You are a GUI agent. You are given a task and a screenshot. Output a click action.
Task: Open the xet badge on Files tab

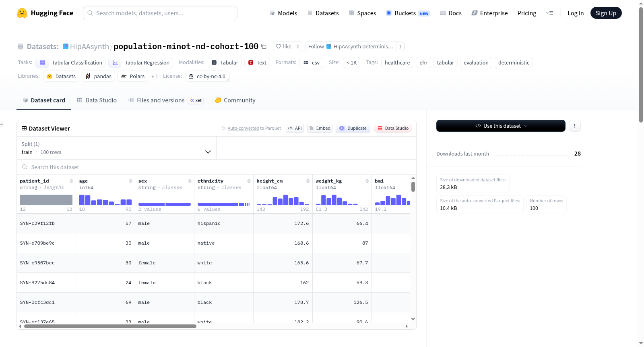(x=196, y=100)
